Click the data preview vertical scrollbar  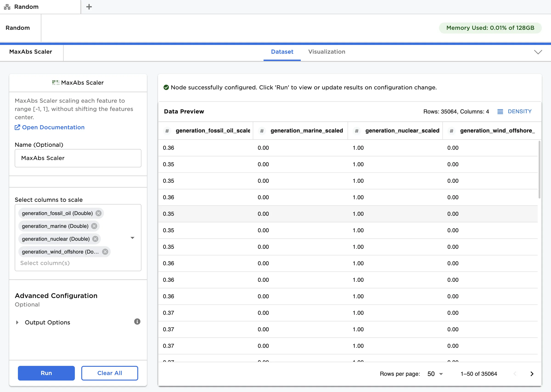(539, 170)
